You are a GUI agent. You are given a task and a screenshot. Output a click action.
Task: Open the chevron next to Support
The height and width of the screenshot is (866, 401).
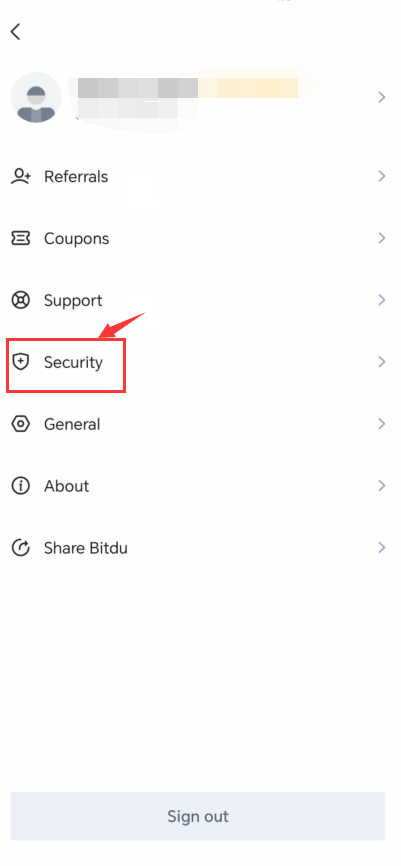381,300
